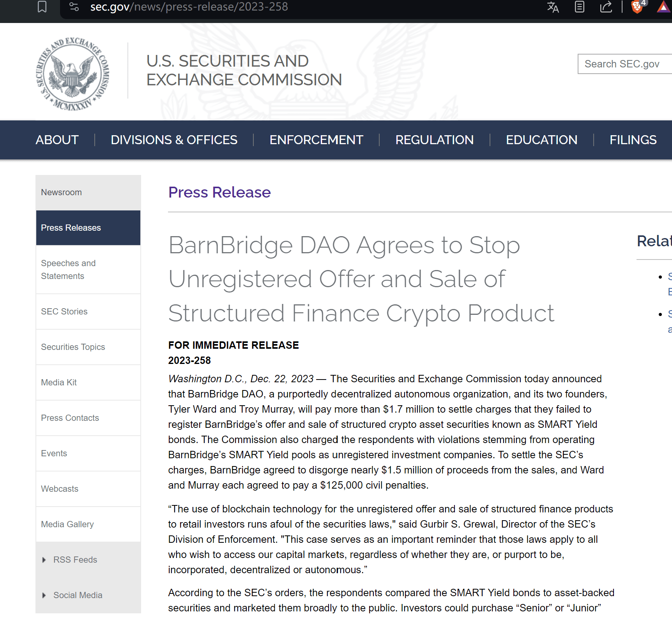Share the current page
The width and height of the screenshot is (672, 618).
[606, 7]
